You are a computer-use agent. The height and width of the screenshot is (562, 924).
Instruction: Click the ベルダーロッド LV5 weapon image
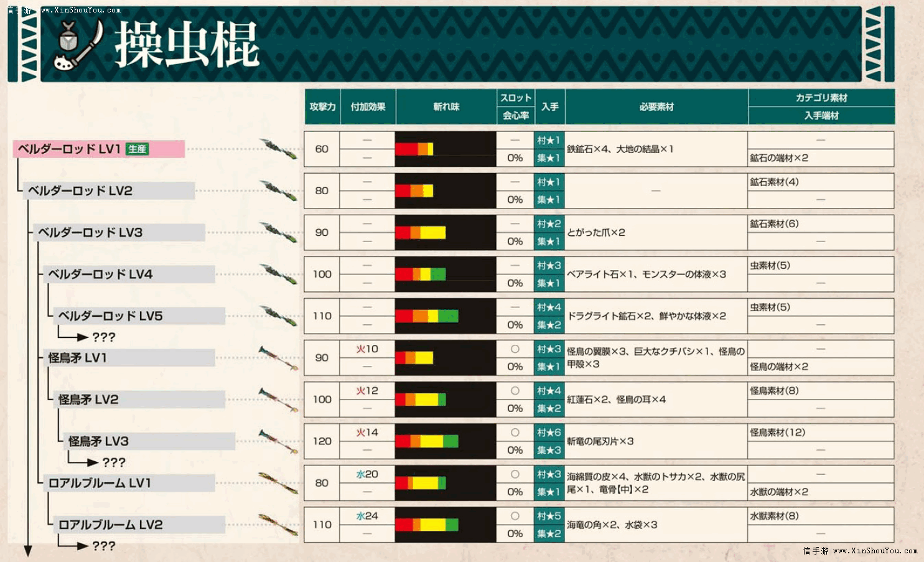click(x=278, y=316)
